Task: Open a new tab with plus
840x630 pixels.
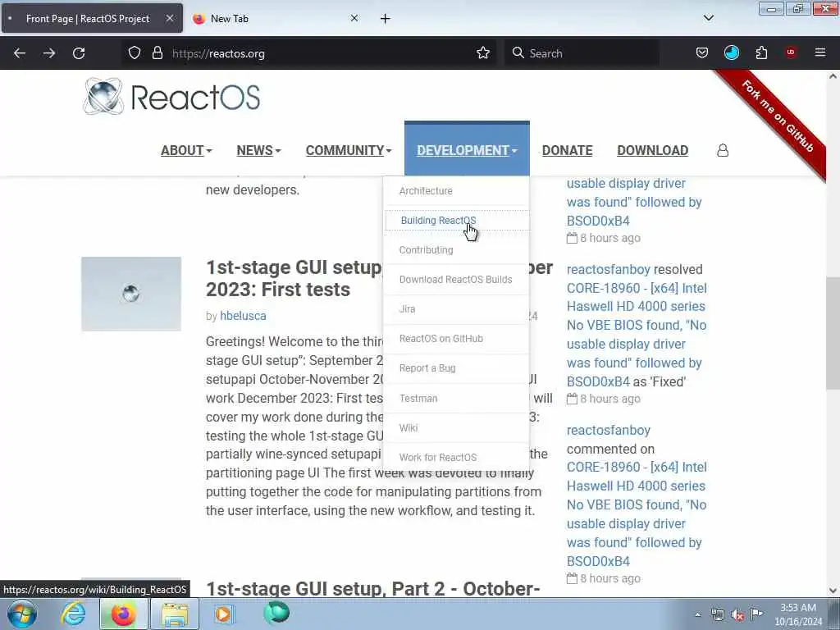Action: pos(386,19)
